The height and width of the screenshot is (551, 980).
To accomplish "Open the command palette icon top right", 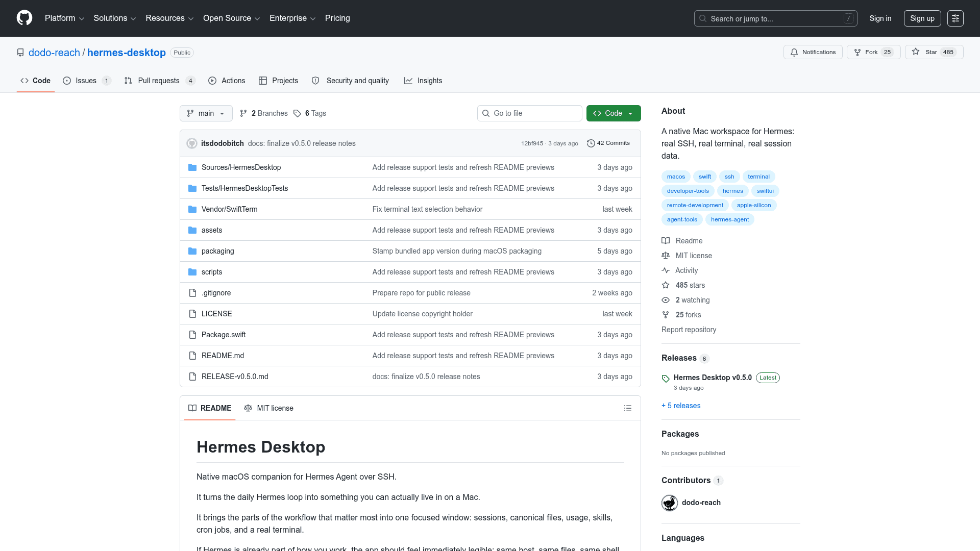I will [955, 18].
